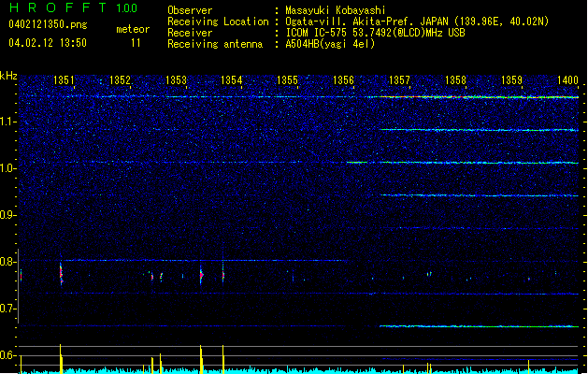The image size is (588, 374).
Task: Click observer name Masayuki Kobayashi
Action: (336, 10)
